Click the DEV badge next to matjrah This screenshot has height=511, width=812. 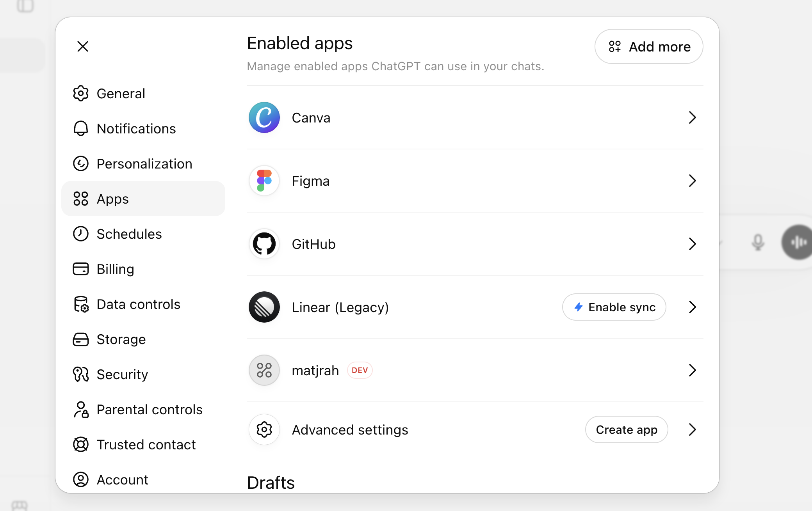pos(360,370)
